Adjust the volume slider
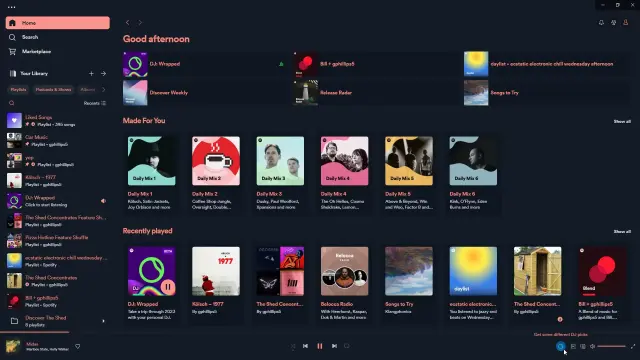The height and width of the screenshot is (360, 640). pyautogui.click(x=611, y=347)
